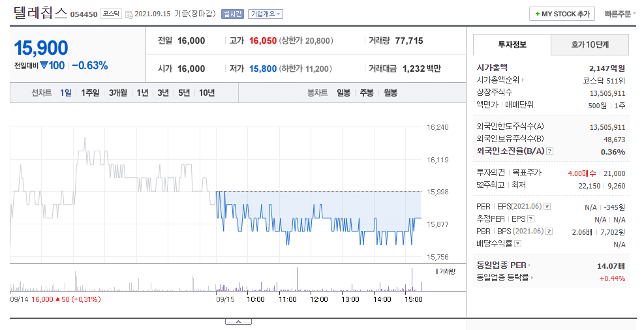Click the 시가총액 label
This screenshot has width=644, height=330.
click(492, 68)
